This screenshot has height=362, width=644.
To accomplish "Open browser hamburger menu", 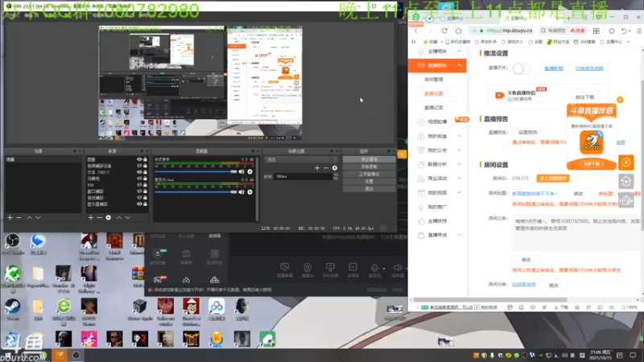I will [639, 31].
